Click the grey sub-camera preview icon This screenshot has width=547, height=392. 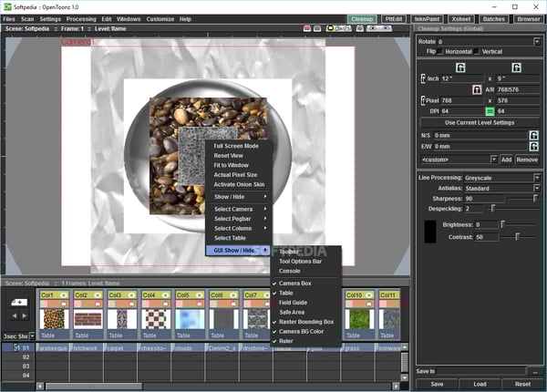[x=317, y=28]
